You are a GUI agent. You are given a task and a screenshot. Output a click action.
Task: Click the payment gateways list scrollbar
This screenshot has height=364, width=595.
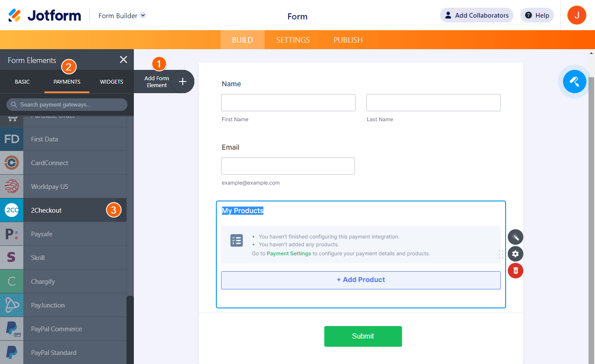130,329
